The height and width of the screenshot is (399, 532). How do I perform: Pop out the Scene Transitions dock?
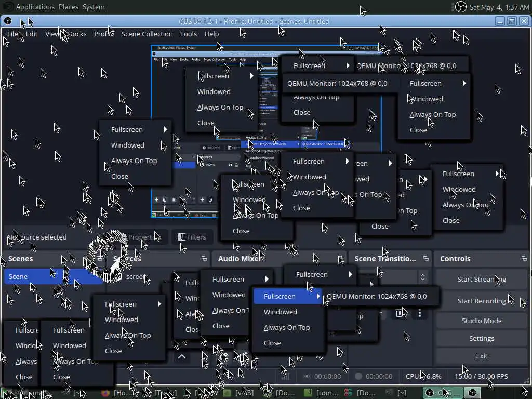pyautogui.click(x=426, y=259)
